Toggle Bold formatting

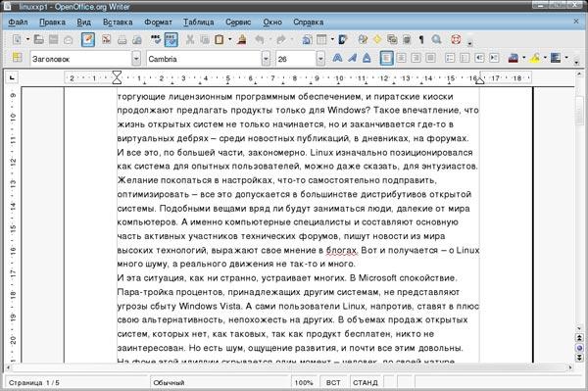(337, 58)
